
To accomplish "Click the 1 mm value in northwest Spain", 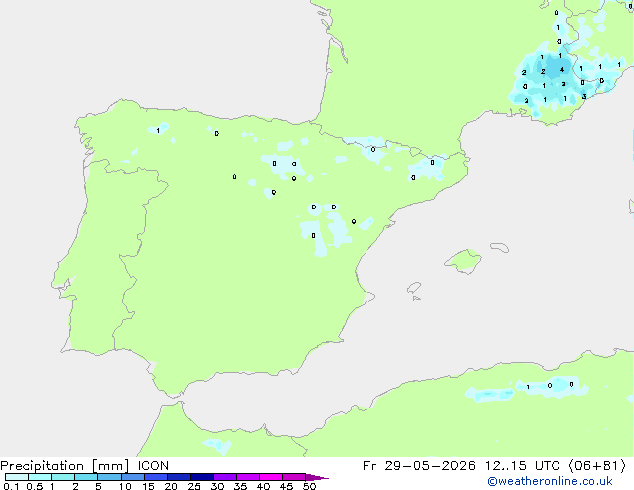I will (158, 131).
